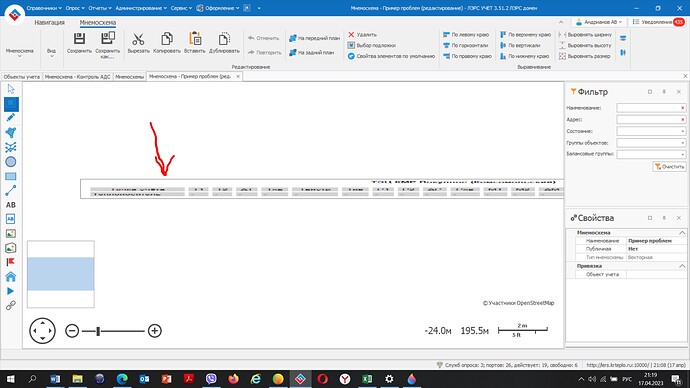This screenshot has width=690, height=388.
Task: Open the Отчеты menu
Action: [100, 8]
